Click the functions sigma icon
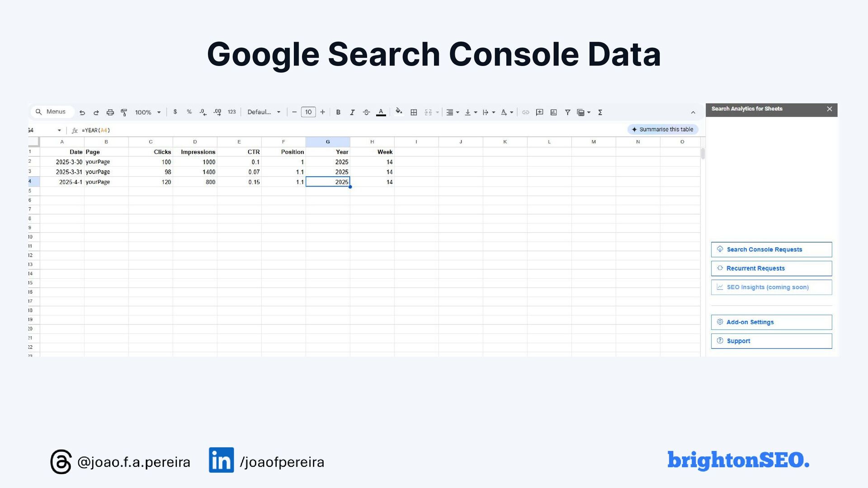The image size is (868, 488). pos(600,113)
